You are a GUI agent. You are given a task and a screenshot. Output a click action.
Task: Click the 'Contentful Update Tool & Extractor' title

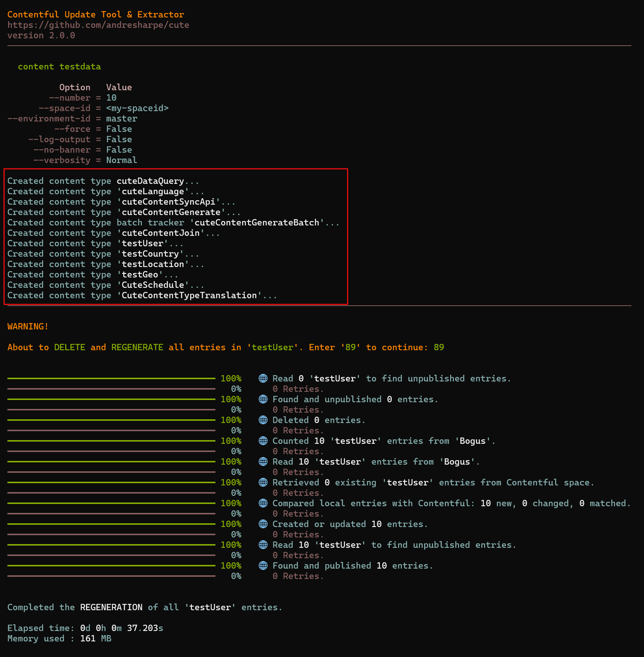point(96,14)
